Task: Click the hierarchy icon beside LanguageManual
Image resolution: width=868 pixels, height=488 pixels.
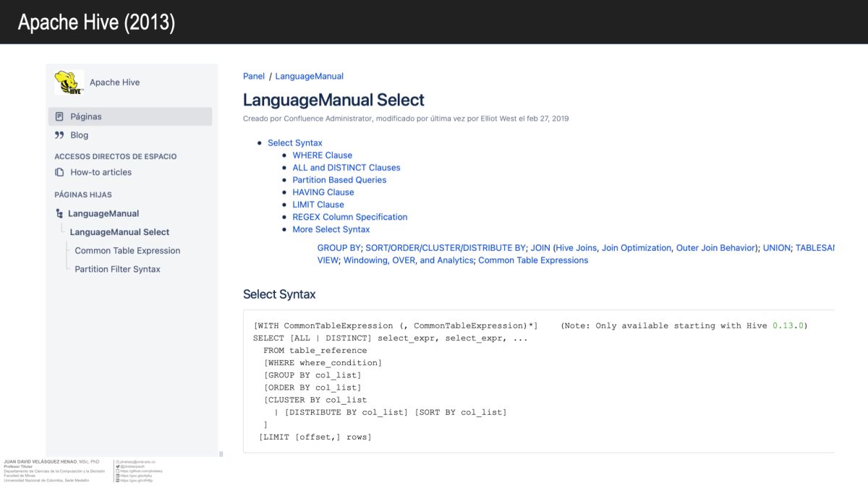Action: coord(59,213)
